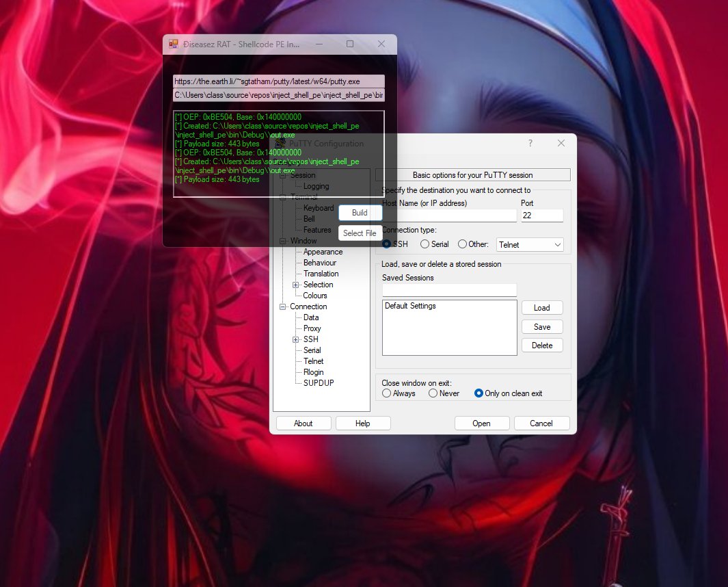Click the last 'Payload size: 443 bytes' log line
The height and width of the screenshot is (587, 728).
pos(217,179)
